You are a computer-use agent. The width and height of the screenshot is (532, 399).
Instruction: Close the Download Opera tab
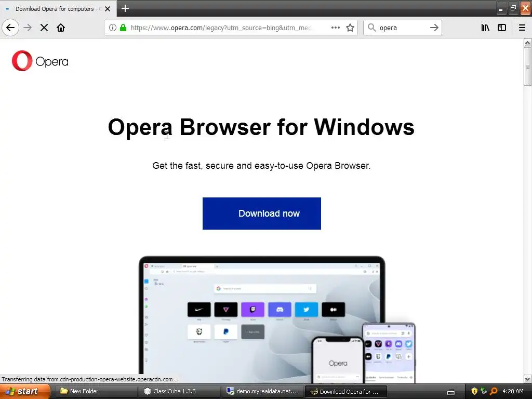click(x=108, y=9)
